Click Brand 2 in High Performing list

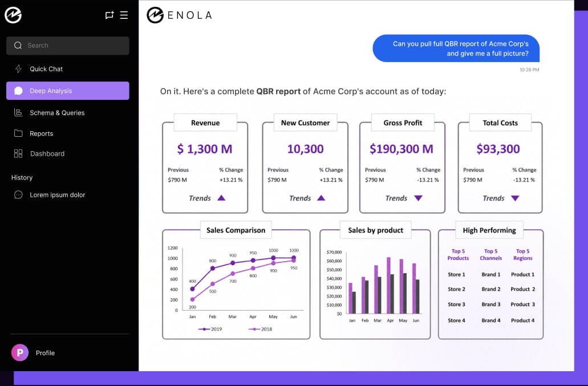click(x=491, y=289)
